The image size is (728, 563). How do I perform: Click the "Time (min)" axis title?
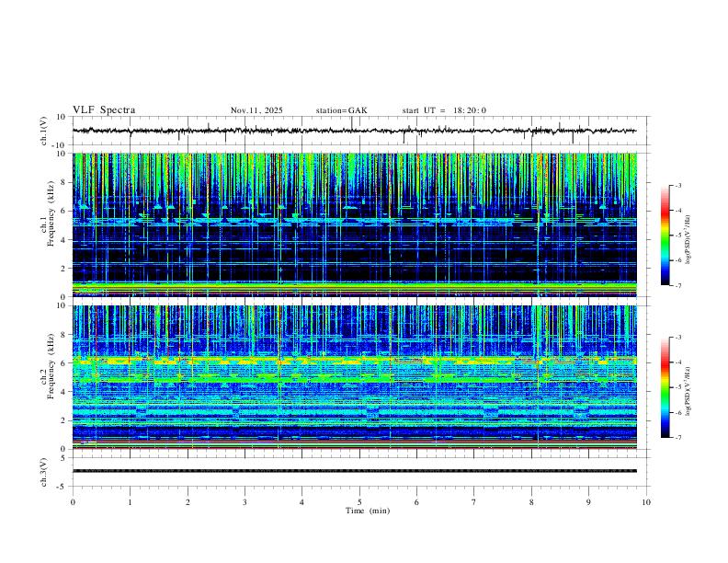(368, 511)
